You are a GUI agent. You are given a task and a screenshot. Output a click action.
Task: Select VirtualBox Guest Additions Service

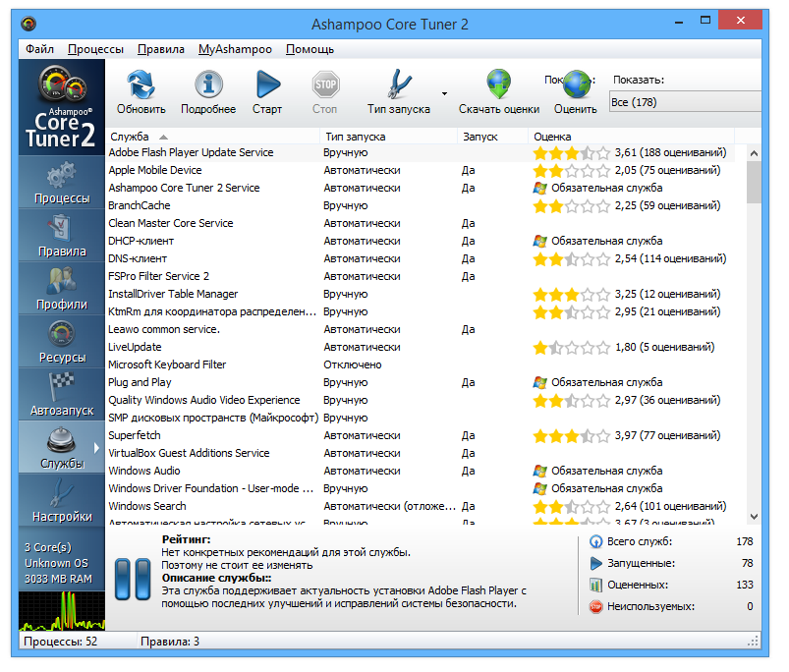[421, 453]
